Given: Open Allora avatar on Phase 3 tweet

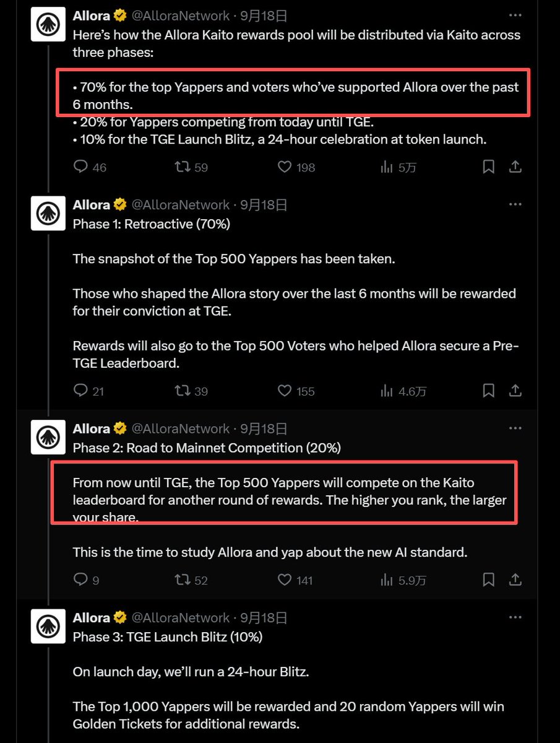Looking at the screenshot, I should (x=48, y=626).
